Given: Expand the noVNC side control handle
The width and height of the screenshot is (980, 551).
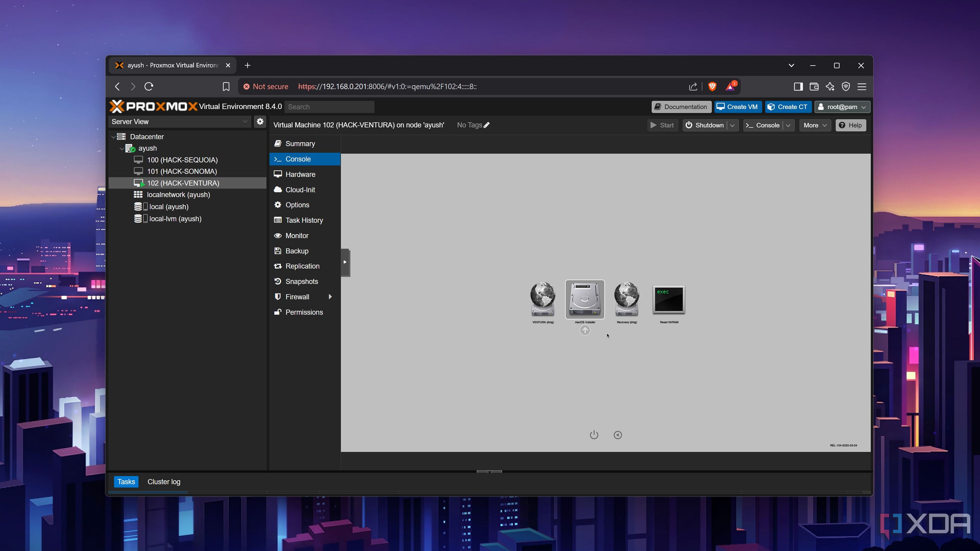Looking at the screenshot, I should click(x=345, y=262).
